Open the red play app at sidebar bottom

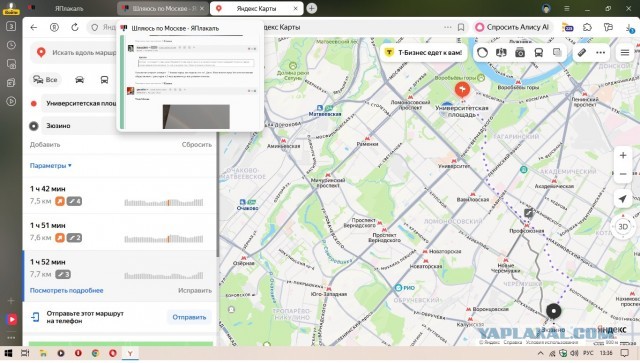11,319
